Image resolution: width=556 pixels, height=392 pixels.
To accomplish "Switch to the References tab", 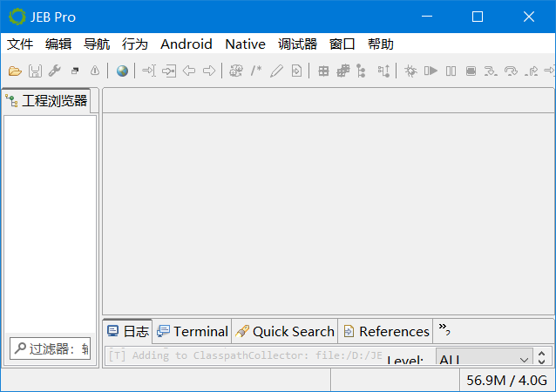I will (x=386, y=331).
